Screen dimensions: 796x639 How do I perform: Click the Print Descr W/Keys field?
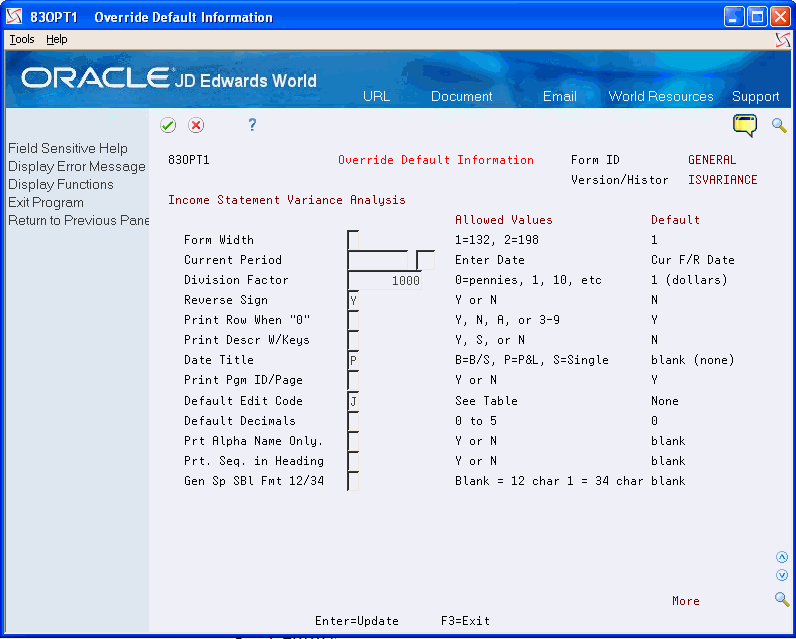[353, 340]
